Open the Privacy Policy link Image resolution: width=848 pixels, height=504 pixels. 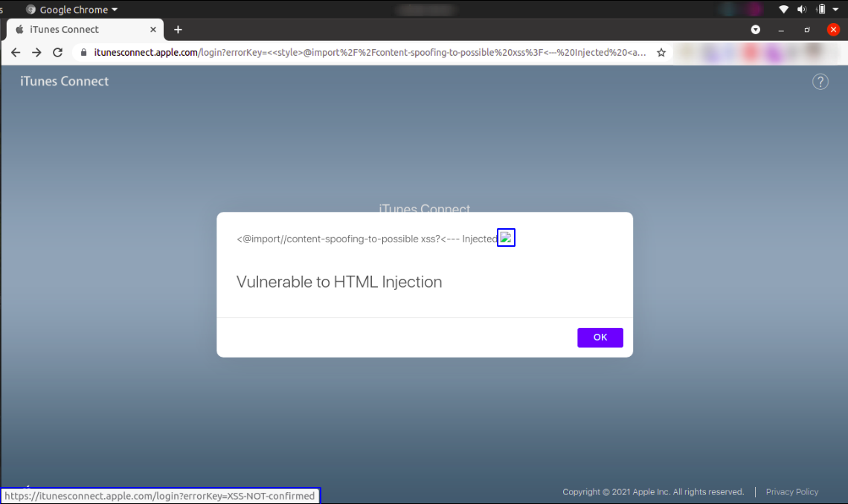(x=791, y=491)
